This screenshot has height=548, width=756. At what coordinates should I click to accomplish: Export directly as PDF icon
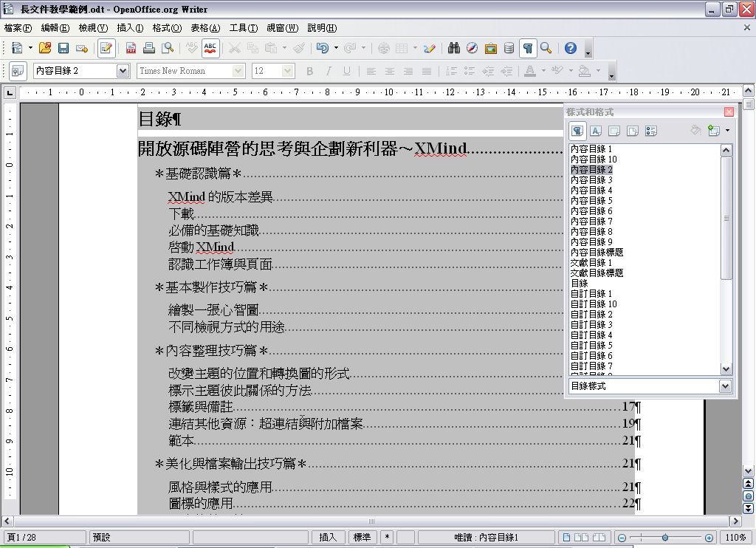pos(131,48)
